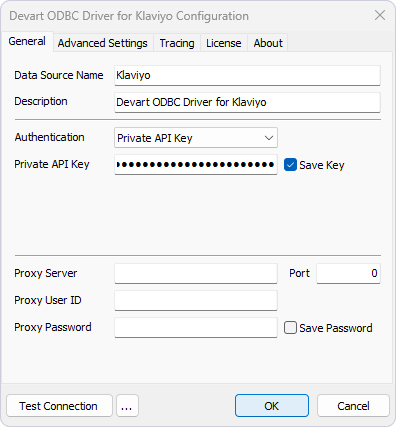This screenshot has height=427, width=396.
Task: Open the Authentication dropdown
Action: coord(196,138)
